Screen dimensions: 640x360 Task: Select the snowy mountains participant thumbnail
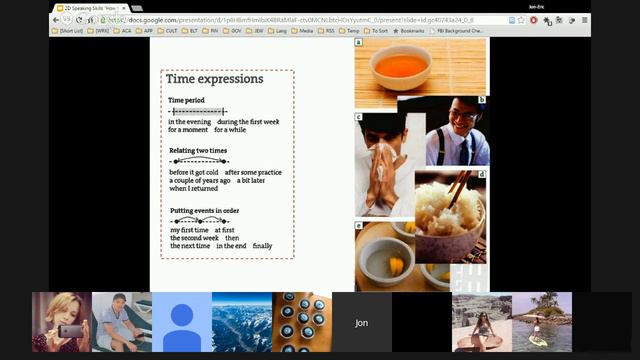pyautogui.click(x=242, y=322)
